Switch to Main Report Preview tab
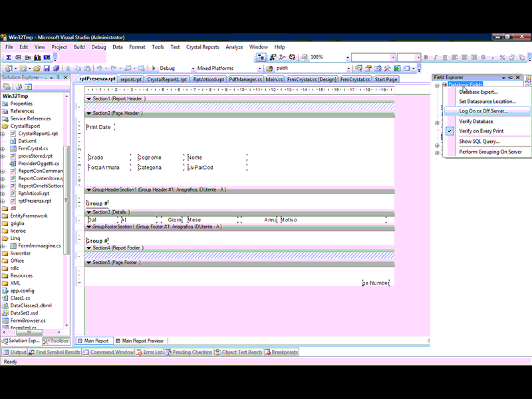Viewport: 532px width, 399px height. 140,340
